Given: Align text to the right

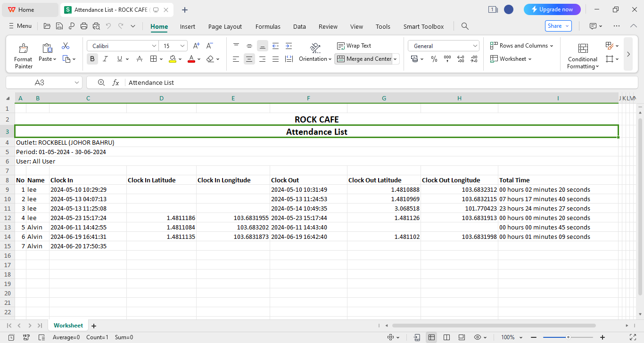Looking at the screenshot, I should point(263,59).
